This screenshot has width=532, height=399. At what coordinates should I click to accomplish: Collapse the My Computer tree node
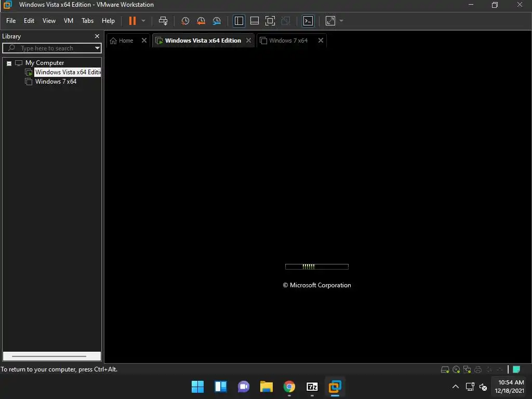tap(9, 63)
